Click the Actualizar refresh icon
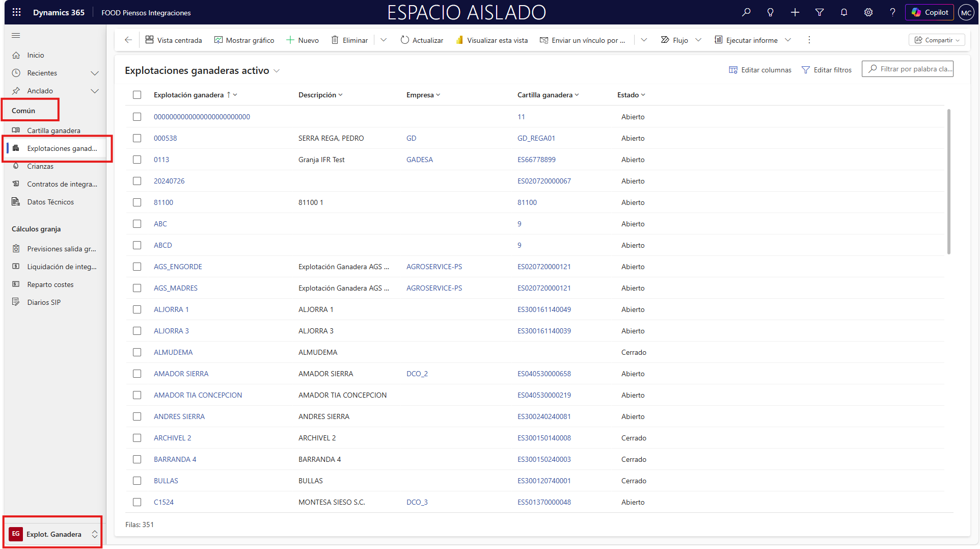 point(405,40)
